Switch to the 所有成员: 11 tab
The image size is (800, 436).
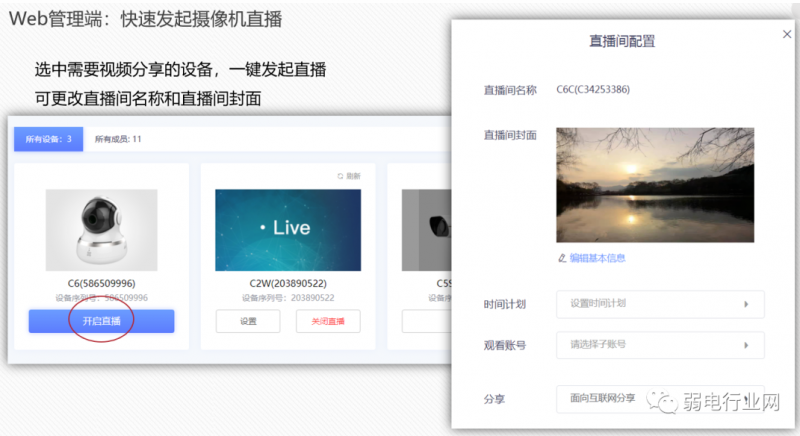tap(118, 139)
